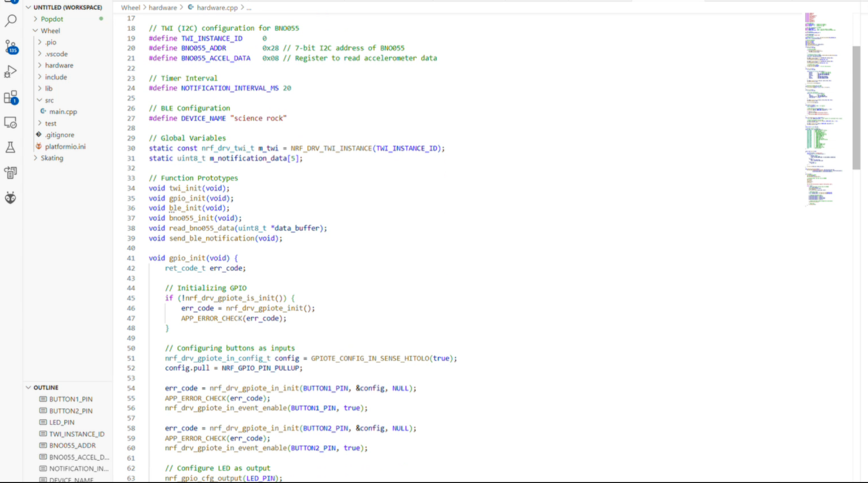Click twi_init prototype on line 34
The width and height of the screenshot is (868, 483).
click(x=185, y=188)
